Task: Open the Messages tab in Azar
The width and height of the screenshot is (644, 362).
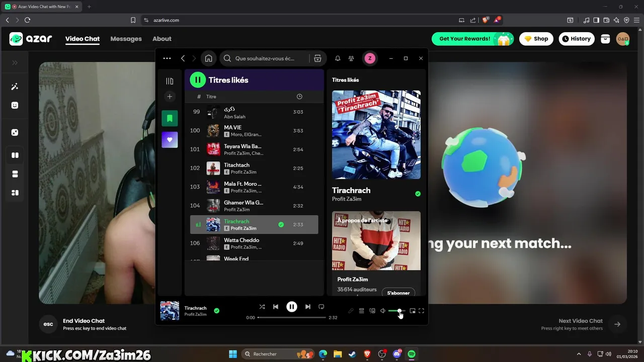Action: (126, 39)
